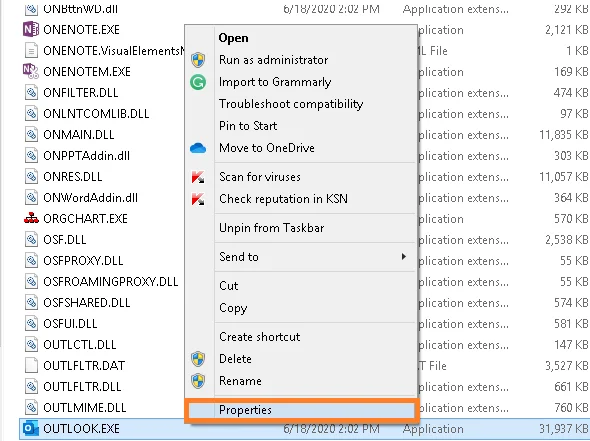
Task: Click the ORGCHART.EXE red chart icon
Action: tap(31, 219)
